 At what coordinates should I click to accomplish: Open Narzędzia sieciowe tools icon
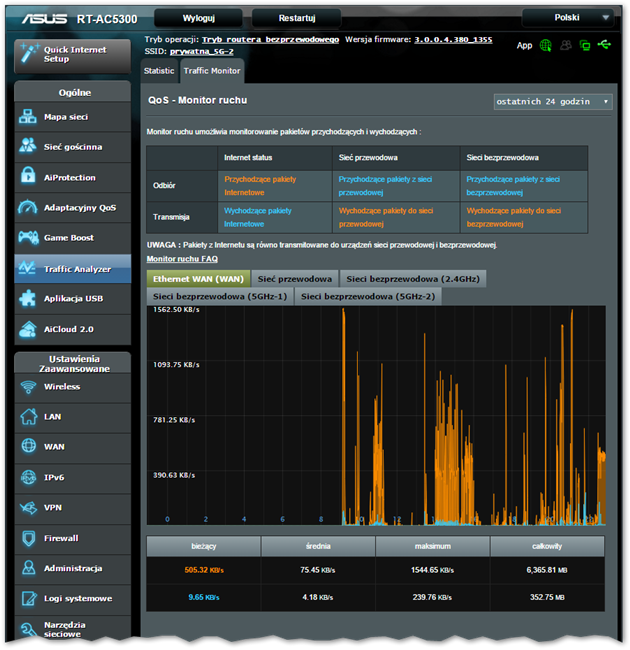[29, 629]
